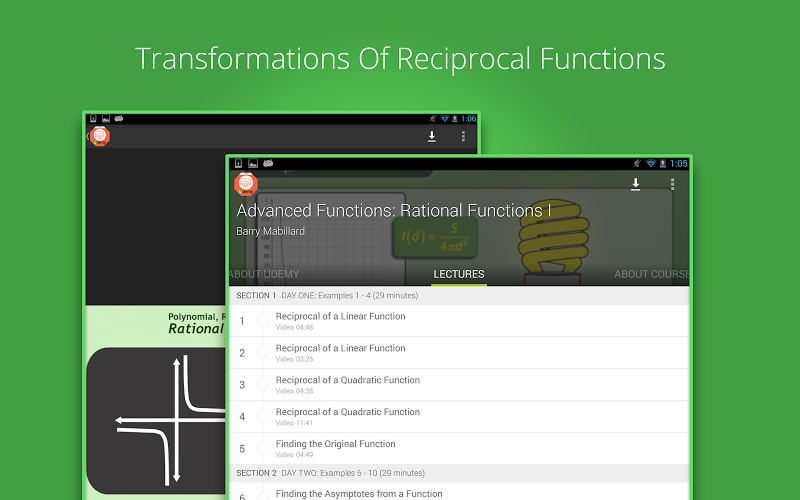
Task: Tap the Android notification icon in back status bar
Action: pos(119,118)
